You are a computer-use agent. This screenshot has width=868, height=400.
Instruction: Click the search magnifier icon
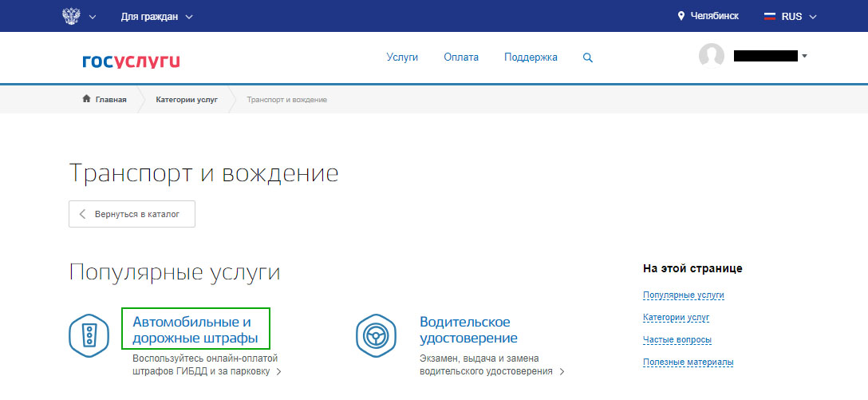coord(588,57)
